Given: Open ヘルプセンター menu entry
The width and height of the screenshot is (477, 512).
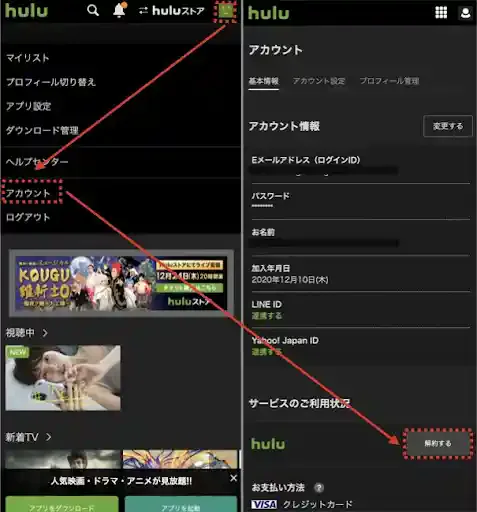Looking at the screenshot, I should click(x=37, y=162).
